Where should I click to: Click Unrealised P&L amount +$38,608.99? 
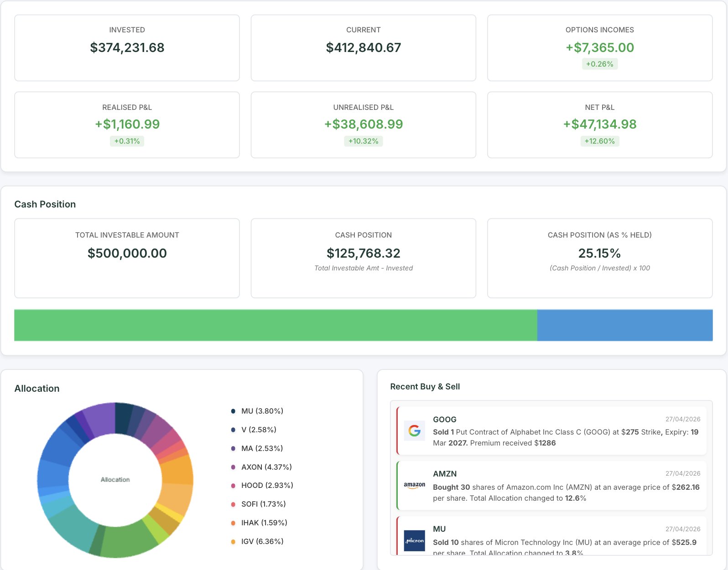(364, 124)
